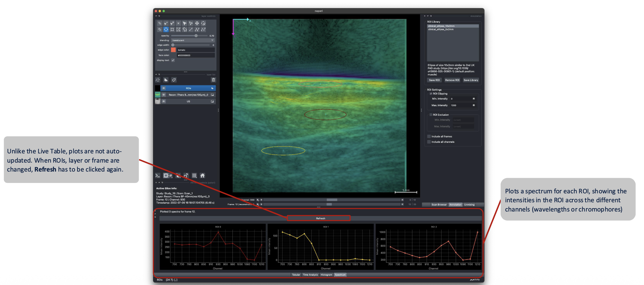644x285 pixels.
Task: Check Include all channels
Action: (429, 142)
